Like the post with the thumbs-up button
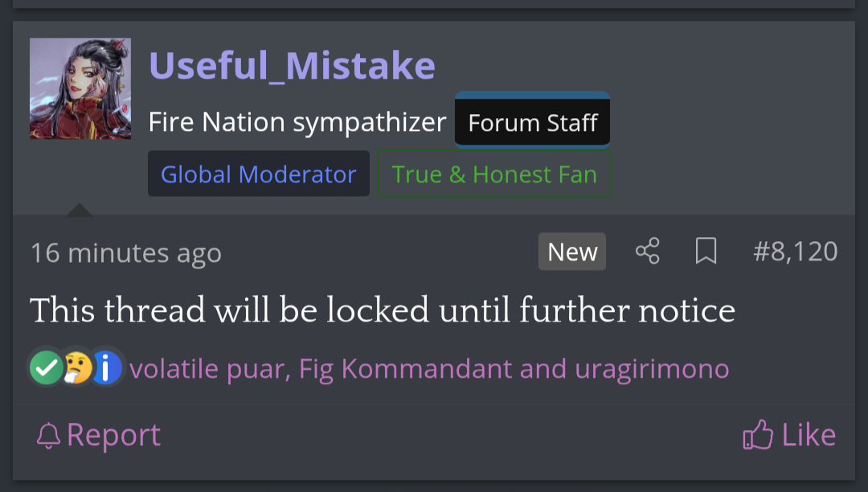 [x=789, y=435]
